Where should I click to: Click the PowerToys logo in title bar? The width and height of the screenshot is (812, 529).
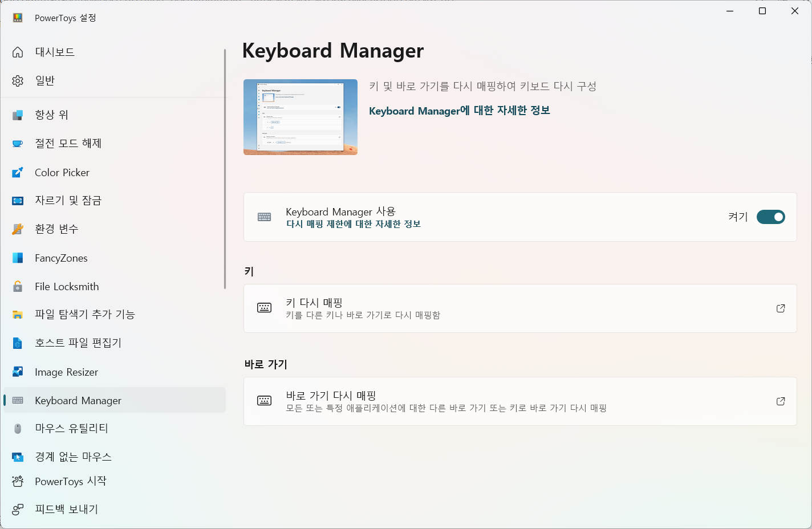point(18,18)
